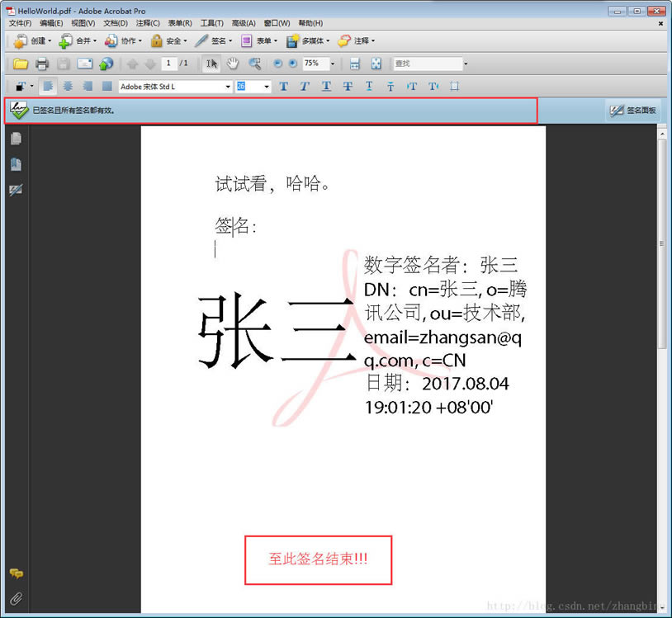Toggle bold text formatting

click(283, 87)
